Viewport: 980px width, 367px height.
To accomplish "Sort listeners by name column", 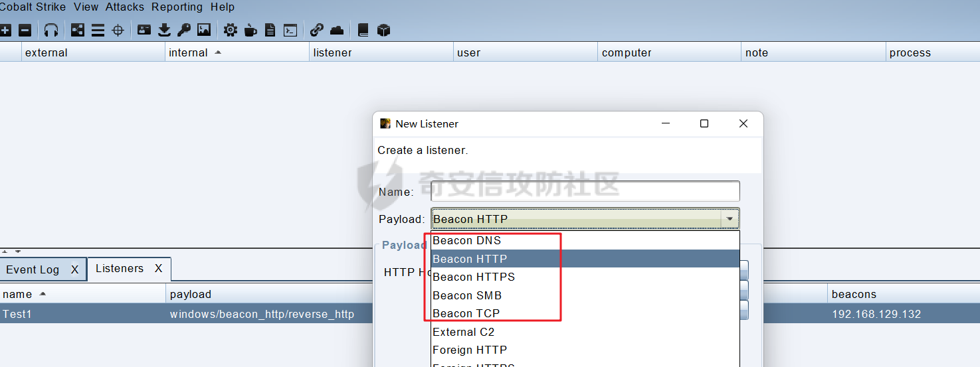I will click(83, 294).
